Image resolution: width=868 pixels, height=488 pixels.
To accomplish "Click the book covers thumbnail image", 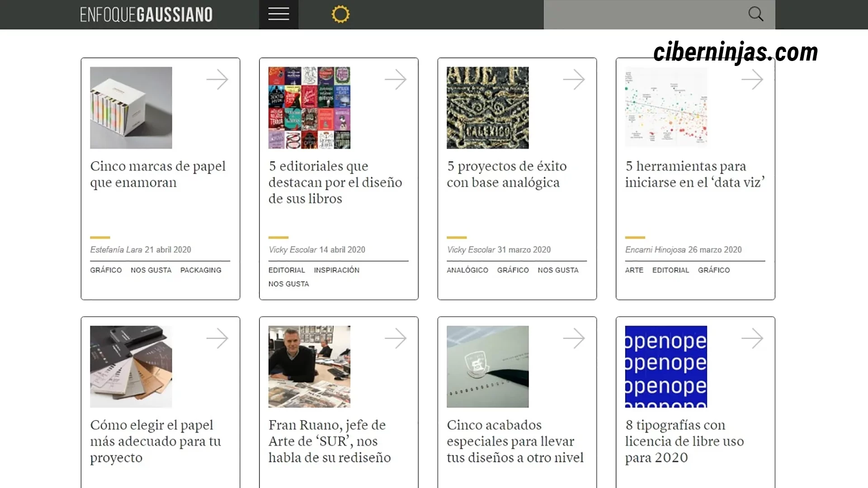I will point(309,108).
